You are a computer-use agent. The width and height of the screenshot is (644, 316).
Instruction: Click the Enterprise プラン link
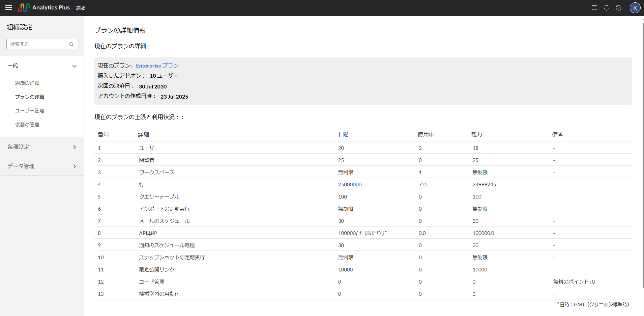157,65
